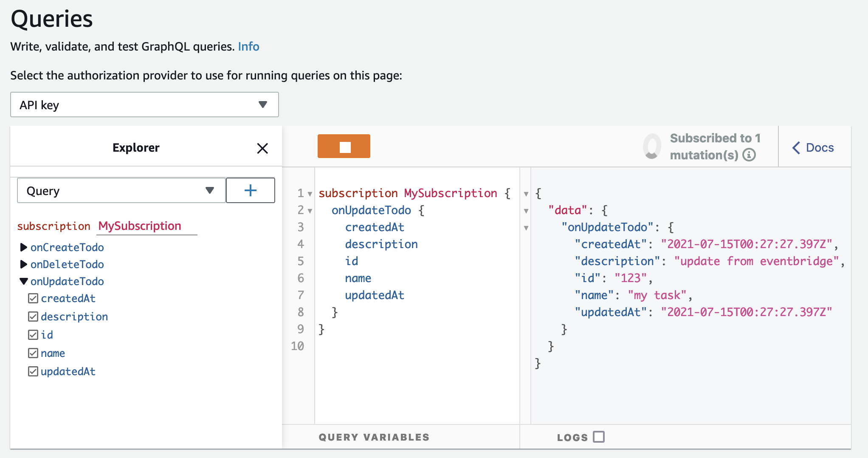Click the subscription loading spinner

[652, 146]
